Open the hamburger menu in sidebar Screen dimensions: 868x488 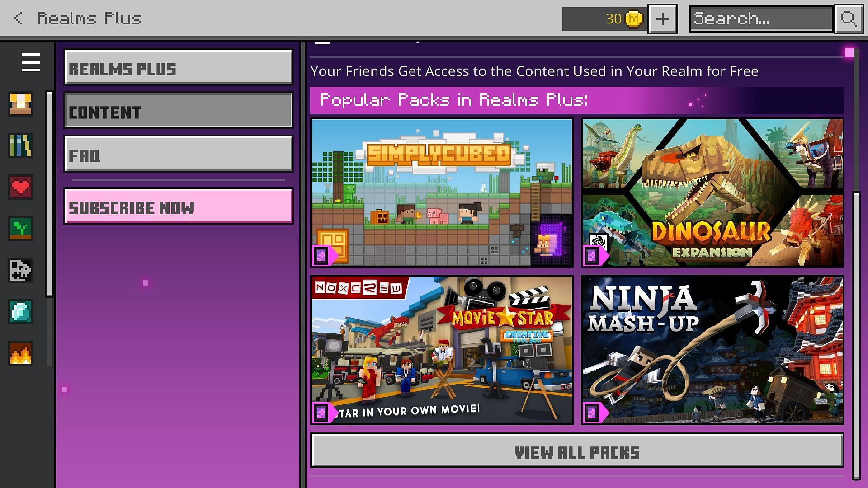[30, 62]
